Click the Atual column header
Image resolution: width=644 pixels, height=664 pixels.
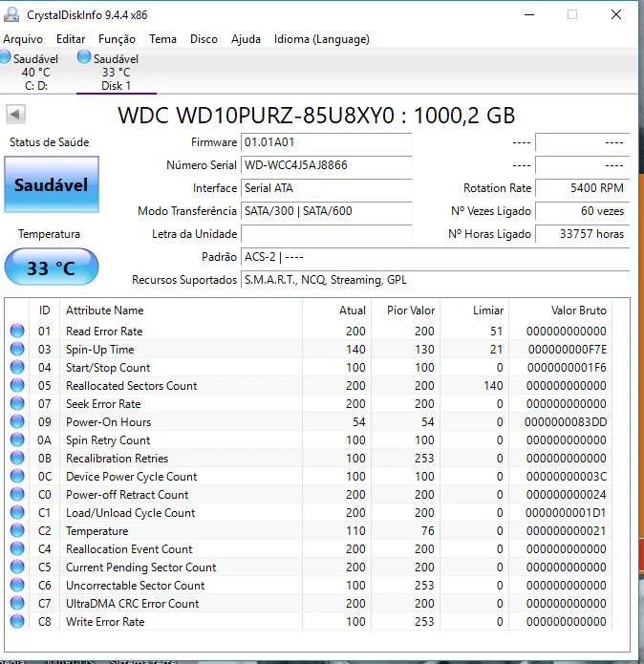(337, 311)
